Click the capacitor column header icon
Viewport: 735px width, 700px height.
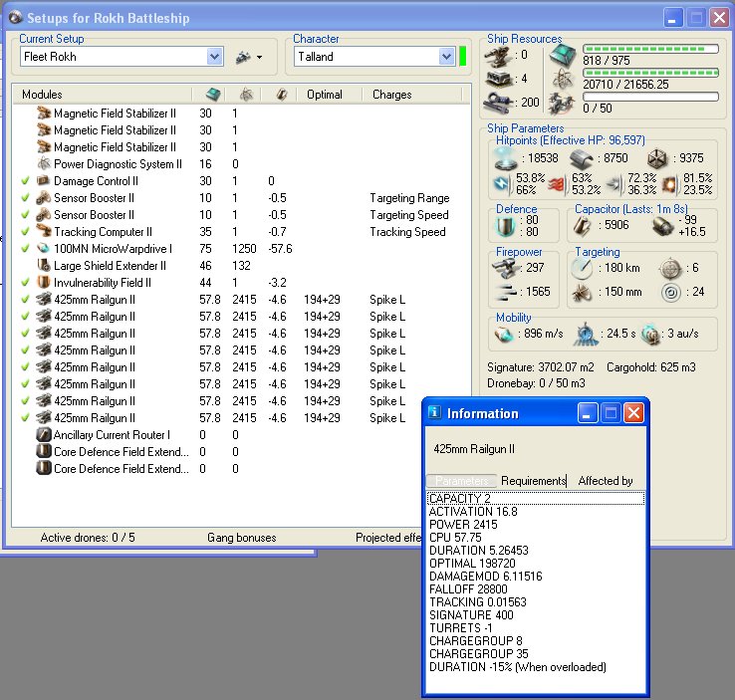tap(282, 95)
